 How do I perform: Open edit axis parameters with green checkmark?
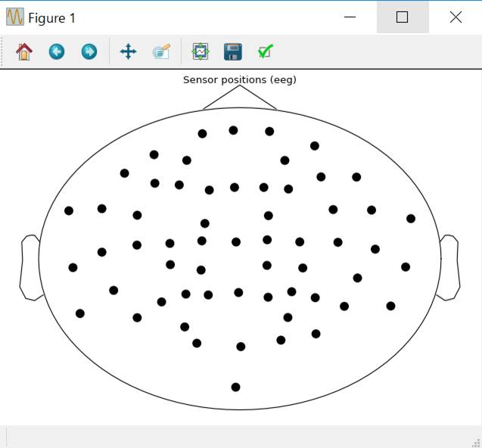pos(266,51)
